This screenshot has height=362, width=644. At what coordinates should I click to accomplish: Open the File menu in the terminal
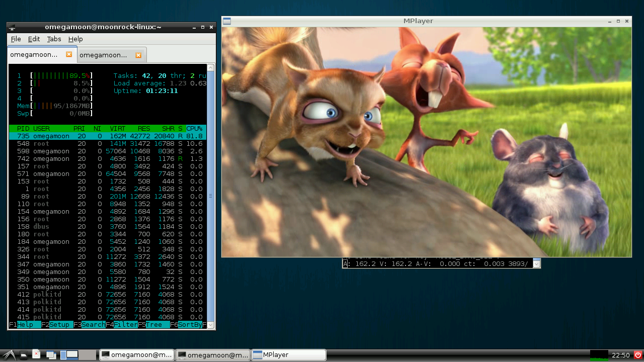click(x=16, y=39)
